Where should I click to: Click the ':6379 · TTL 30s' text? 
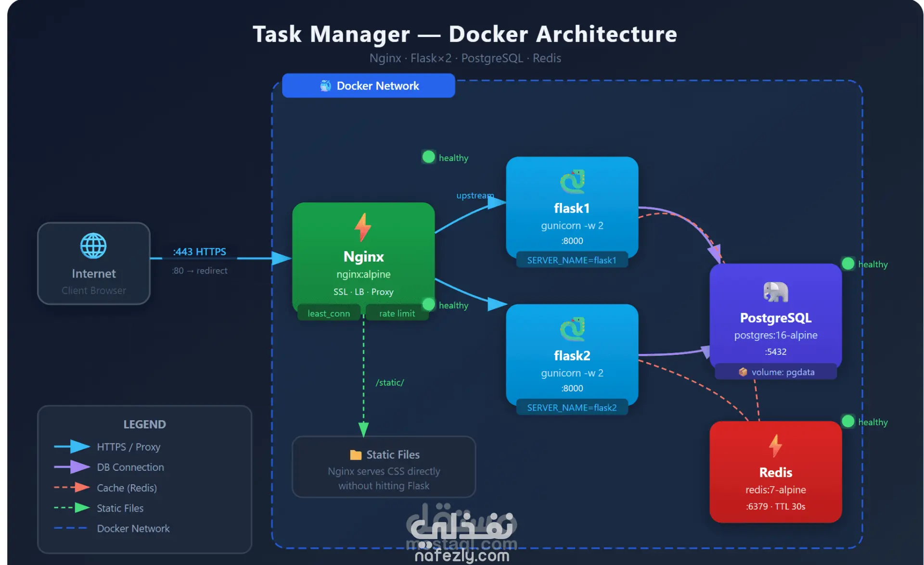776,506
